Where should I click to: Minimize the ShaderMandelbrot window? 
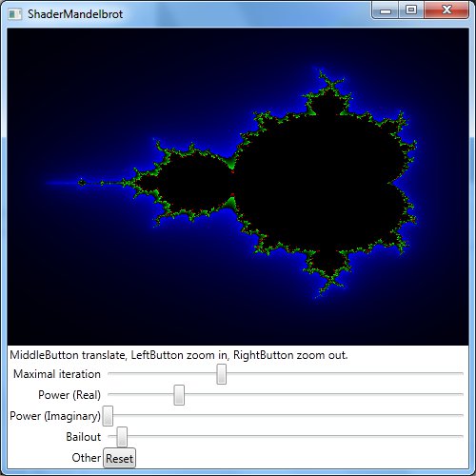click(x=386, y=10)
